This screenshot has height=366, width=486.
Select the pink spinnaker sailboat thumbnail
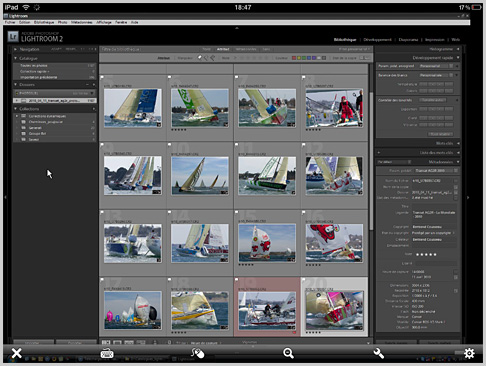(x=334, y=310)
